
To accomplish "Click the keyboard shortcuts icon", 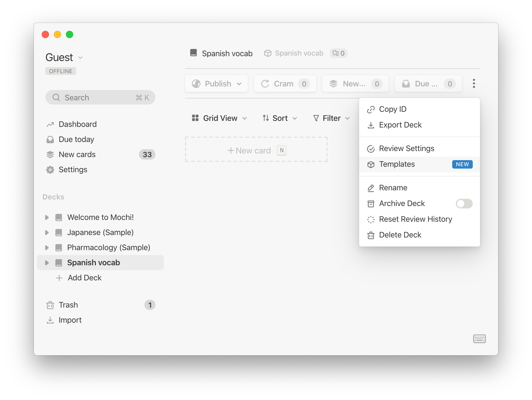I will point(479,339).
